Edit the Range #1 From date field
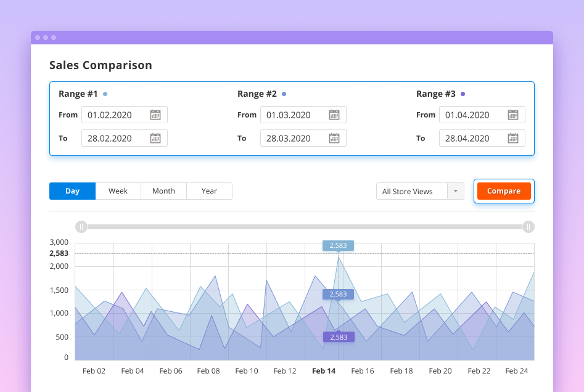 click(117, 115)
